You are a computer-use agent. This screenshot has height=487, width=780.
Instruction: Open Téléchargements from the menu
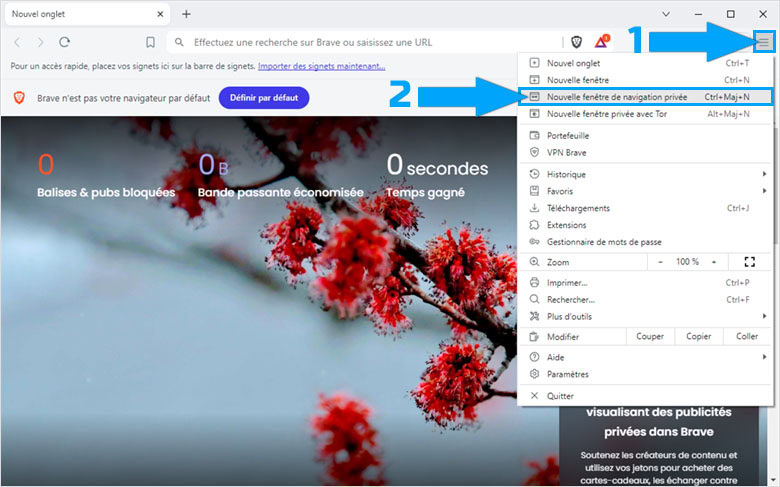[x=645, y=208]
